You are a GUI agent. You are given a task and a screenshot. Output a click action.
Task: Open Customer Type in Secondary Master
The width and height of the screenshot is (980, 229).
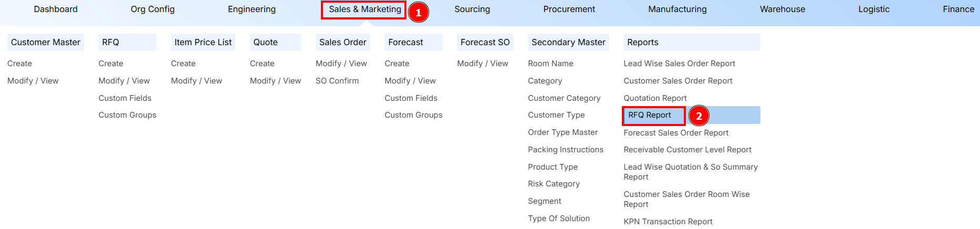(x=556, y=115)
